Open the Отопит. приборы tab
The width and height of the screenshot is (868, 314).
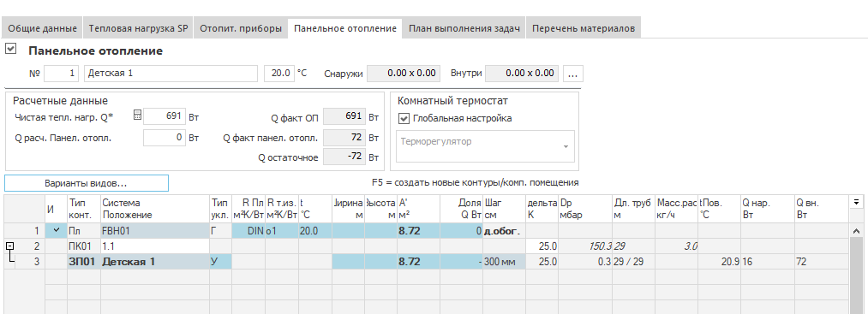pyautogui.click(x=241, y=28)
